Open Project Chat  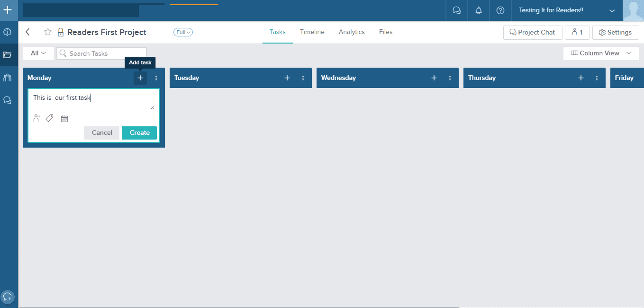532,32
